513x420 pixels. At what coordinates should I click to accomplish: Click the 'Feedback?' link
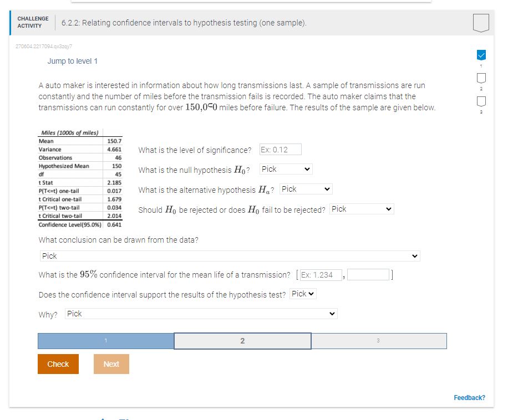click(x=469, y=397)
